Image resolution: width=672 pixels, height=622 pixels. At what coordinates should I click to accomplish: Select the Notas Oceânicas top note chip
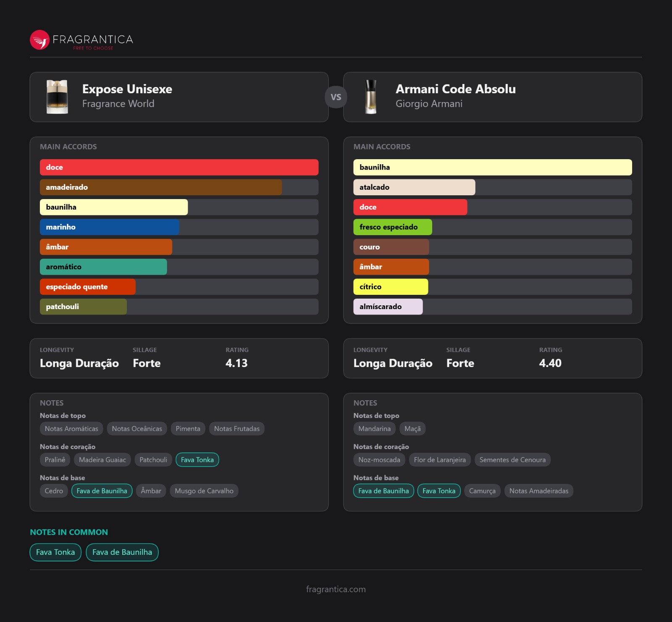click(x=137, y=429)
